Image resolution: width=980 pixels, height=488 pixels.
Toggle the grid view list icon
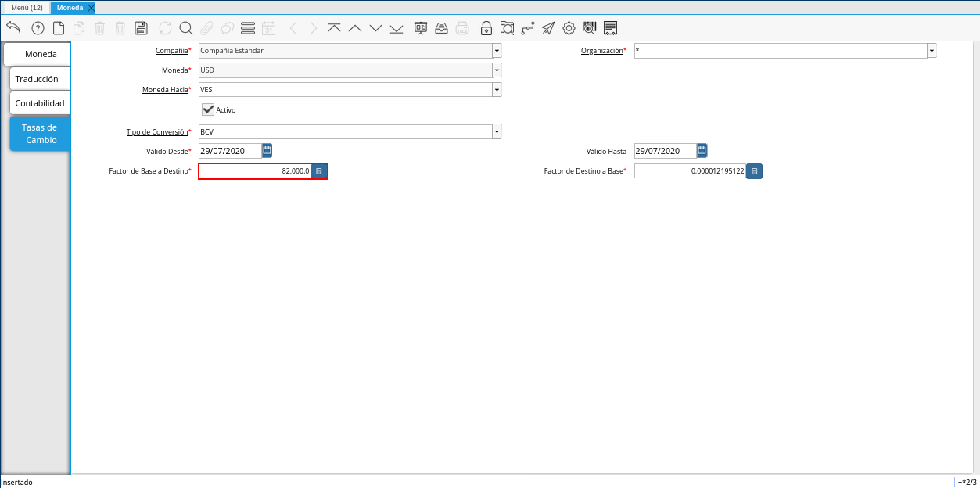(x=248, y=28)
